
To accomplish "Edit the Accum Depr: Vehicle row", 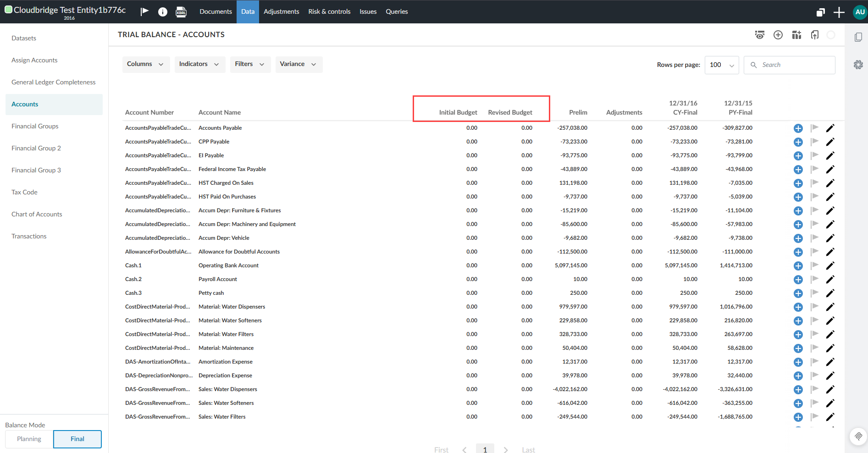I will (830, 238).
